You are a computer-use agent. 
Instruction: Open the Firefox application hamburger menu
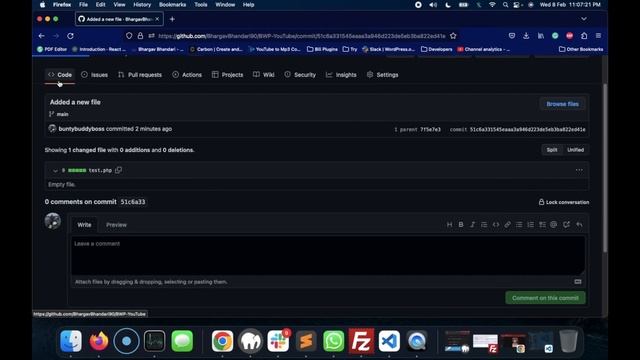click(598, 36)
